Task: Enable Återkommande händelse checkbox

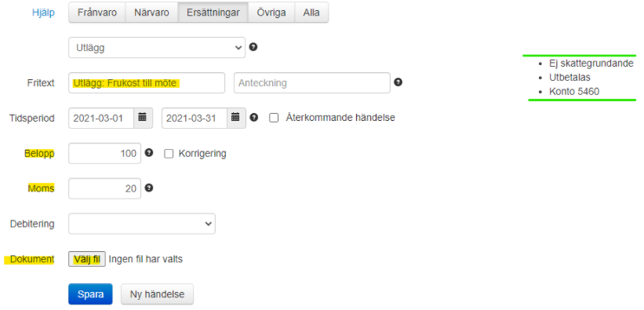Action: (274, 118)
